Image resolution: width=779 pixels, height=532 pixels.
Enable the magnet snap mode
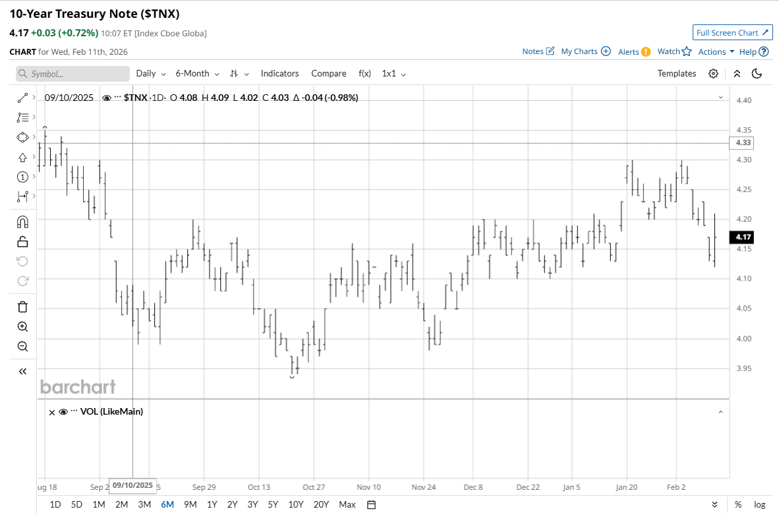coord(22,222)
